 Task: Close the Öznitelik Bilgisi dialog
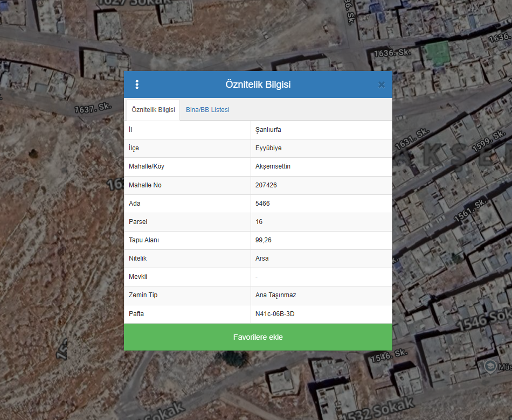pos(382,85)
